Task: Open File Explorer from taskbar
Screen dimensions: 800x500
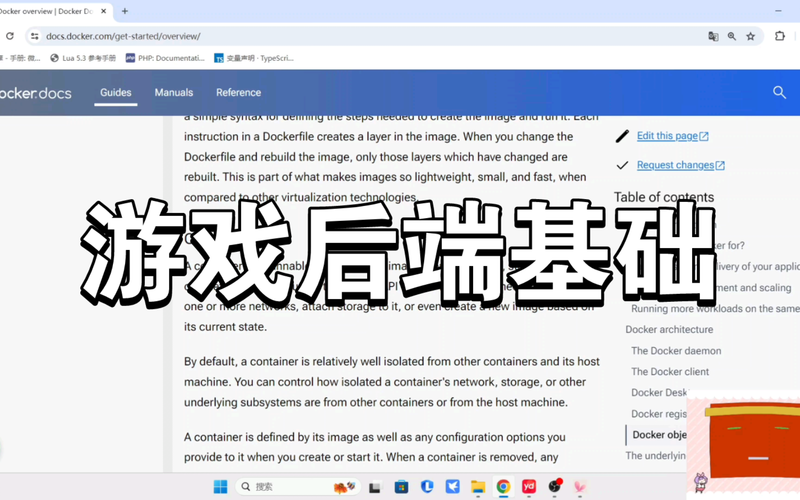Action: [478, 487]
